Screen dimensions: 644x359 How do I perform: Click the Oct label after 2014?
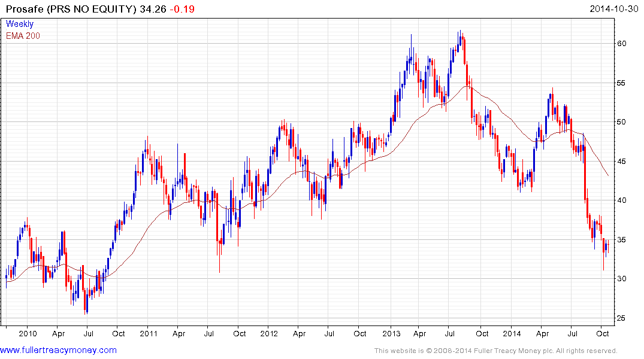(x=602, y=333)
